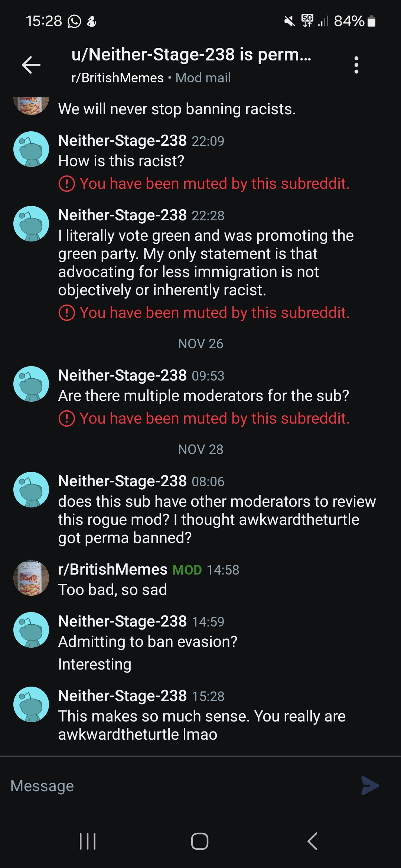Tap the Android recent apps button
Image resolution: width=401 pixels, height=868 pixels.
click(88, 841)
